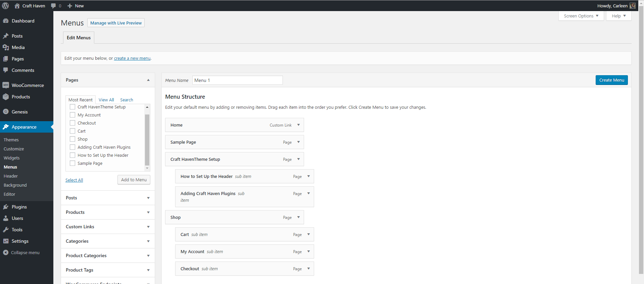This screenshot has width=644, height=284.
Task: Click the Products box icon
Action: [x=6, y=97]
